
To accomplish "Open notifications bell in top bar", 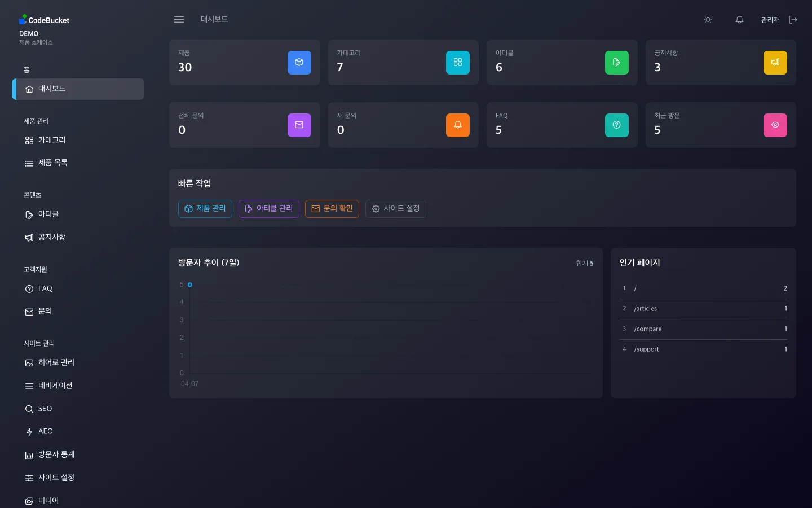I will point(739,20).
